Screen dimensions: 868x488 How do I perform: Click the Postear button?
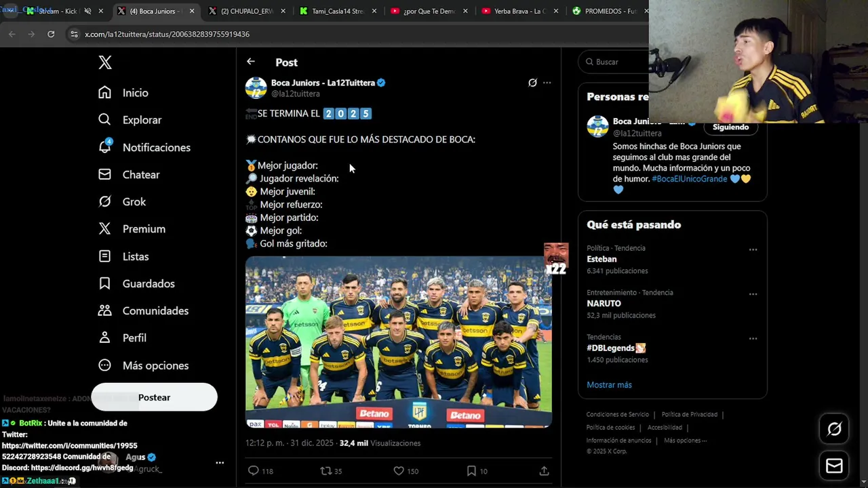(x=155, y=397)
